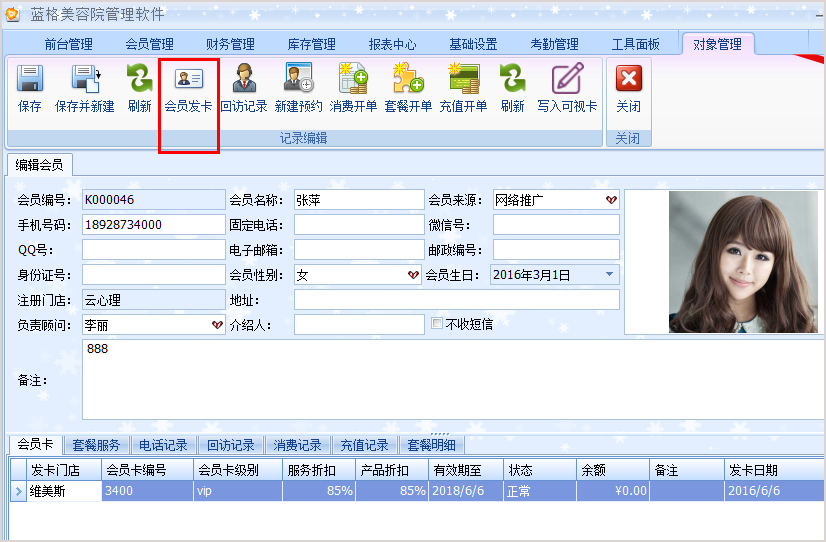Viewport: 826px width, 542px height.
Task: Switch to 报表中心 ribbon tab
Action: (x=392, y=44)
